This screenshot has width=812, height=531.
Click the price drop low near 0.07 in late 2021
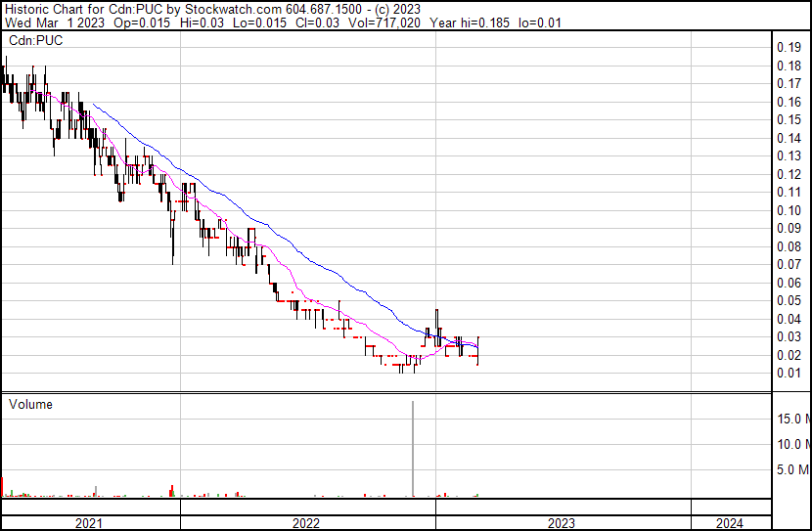pos(172,241)
